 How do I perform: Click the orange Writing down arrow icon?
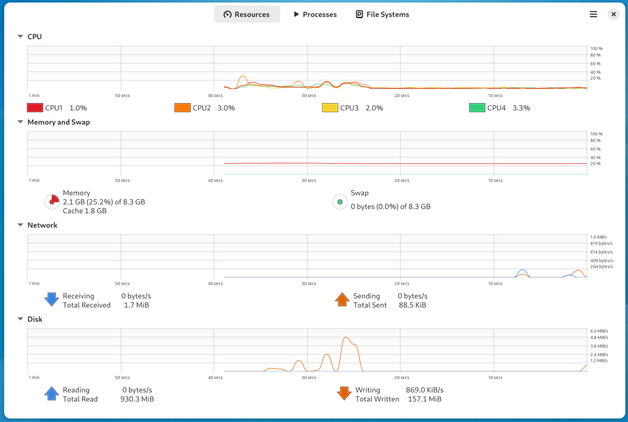(x=344, y=394)
